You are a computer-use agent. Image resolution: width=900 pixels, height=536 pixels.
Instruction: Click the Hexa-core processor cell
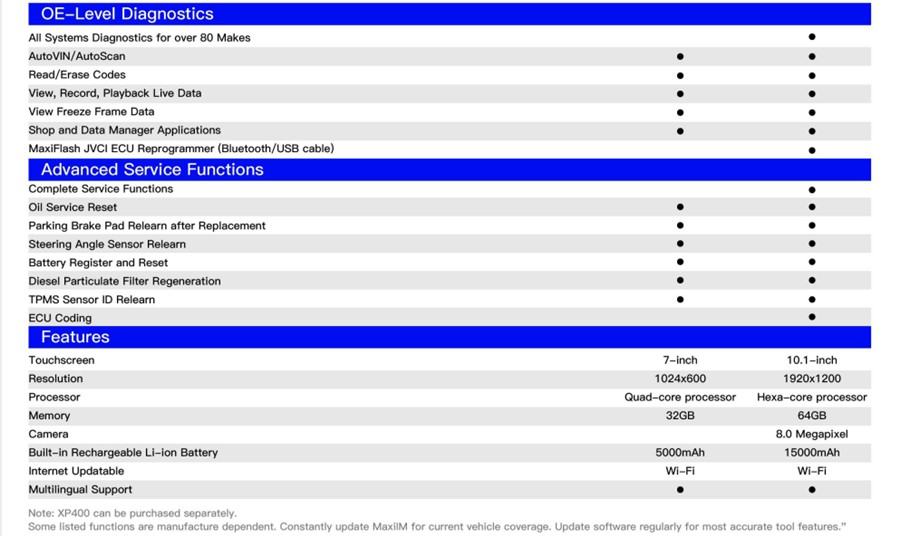(x=812, y=397)
